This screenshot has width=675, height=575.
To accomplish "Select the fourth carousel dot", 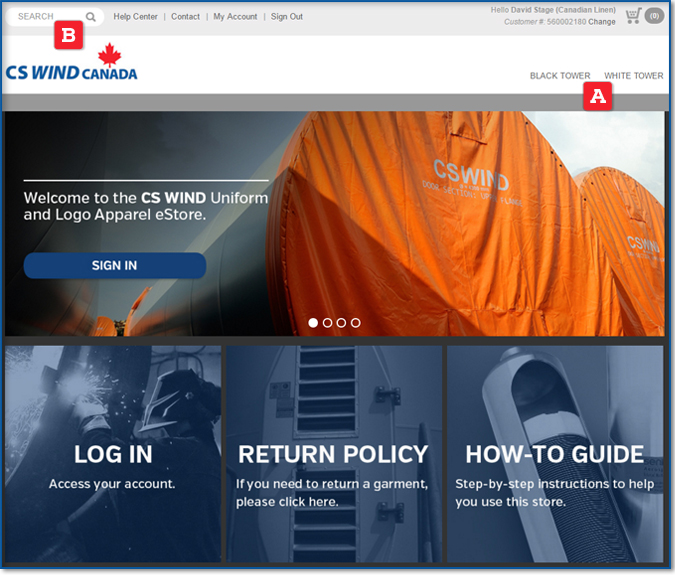I will [x=356, y=323].
